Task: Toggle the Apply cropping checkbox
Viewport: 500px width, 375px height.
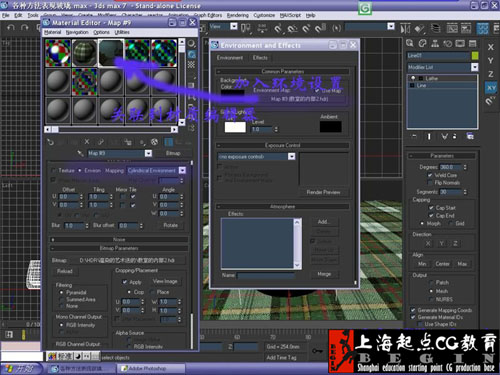Action: pos(125,282)
